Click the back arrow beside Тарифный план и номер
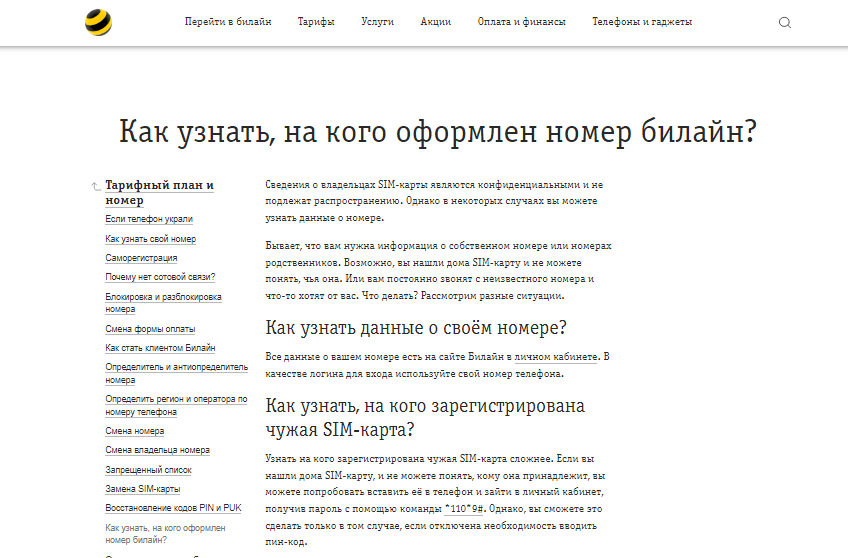 tap(96, 187)
